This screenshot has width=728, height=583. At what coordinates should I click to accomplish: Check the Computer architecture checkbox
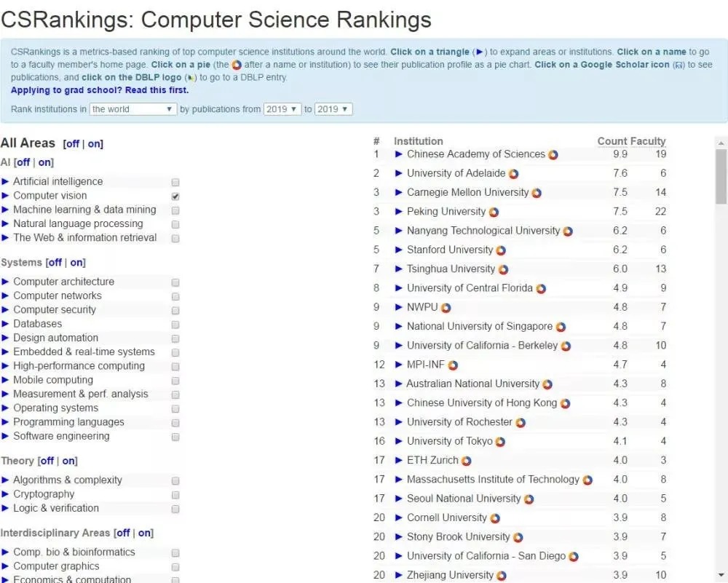(x=175, y=282)
